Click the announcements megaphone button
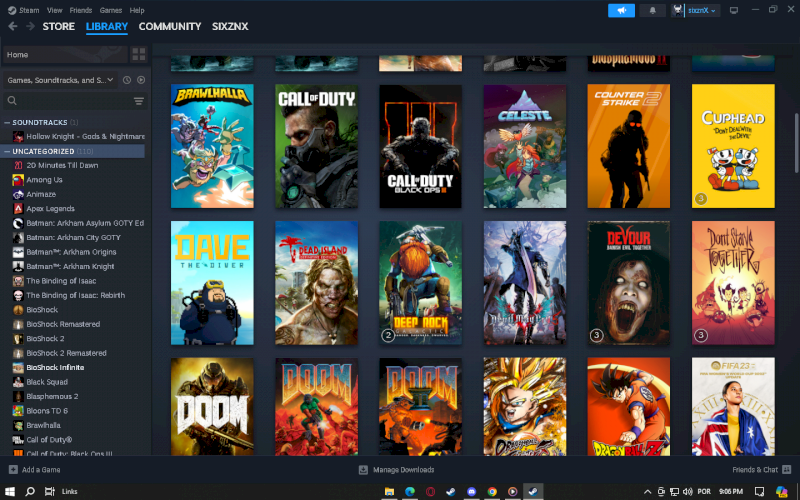Image resolution: width=800 pixels, height=500 pixels. (621, 10)
